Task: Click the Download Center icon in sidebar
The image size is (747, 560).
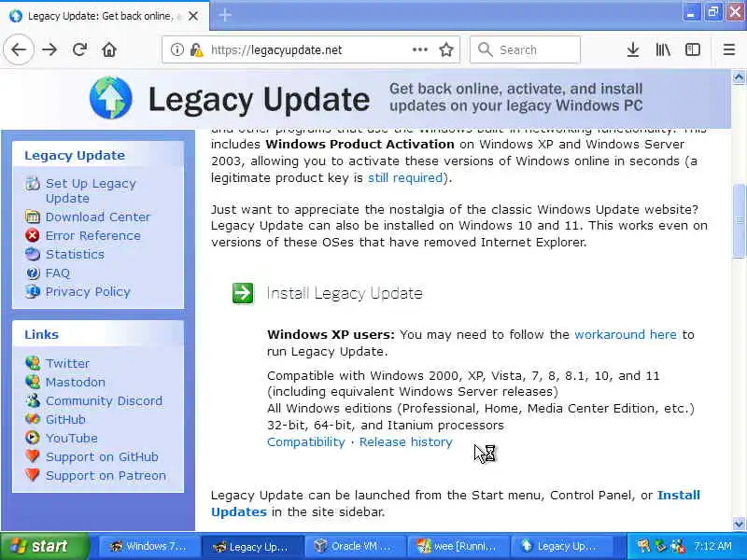Action: click(33, 217)
